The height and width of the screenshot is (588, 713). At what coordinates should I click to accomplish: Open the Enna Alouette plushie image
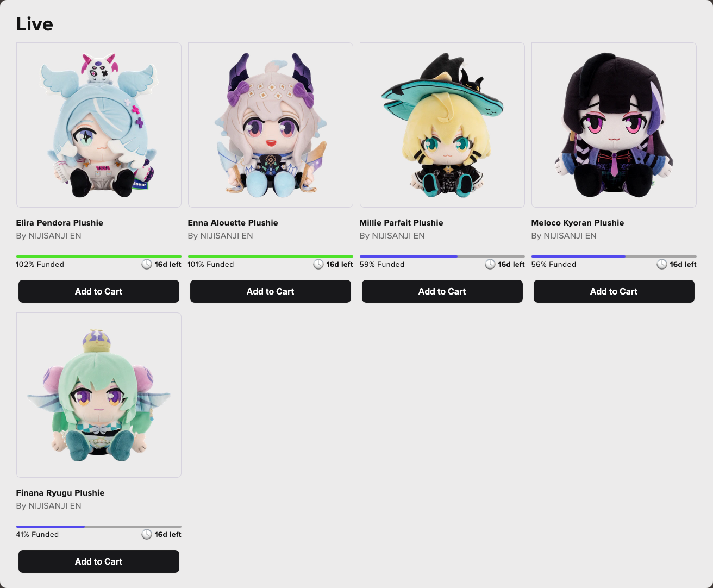271,125
